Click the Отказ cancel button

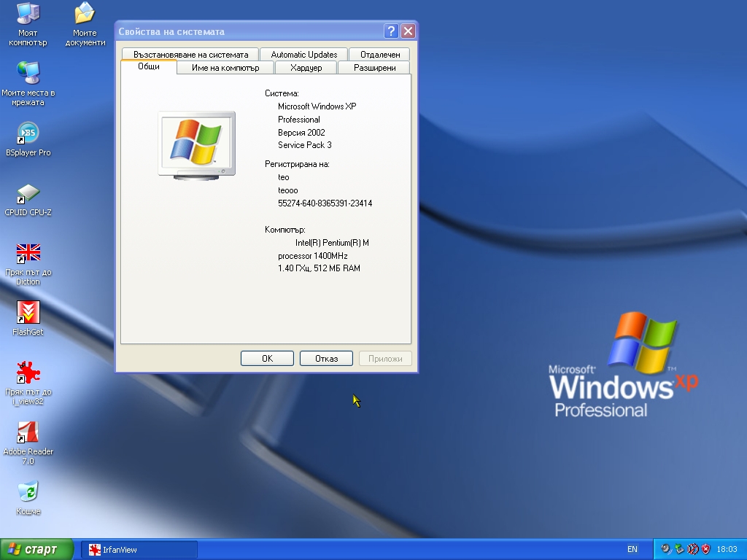pos(326,359)
